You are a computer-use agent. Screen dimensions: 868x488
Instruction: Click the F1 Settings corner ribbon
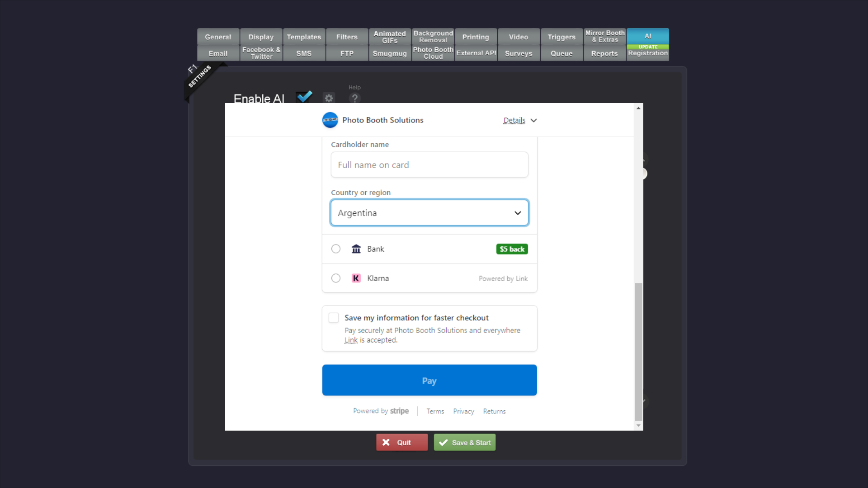200,76
